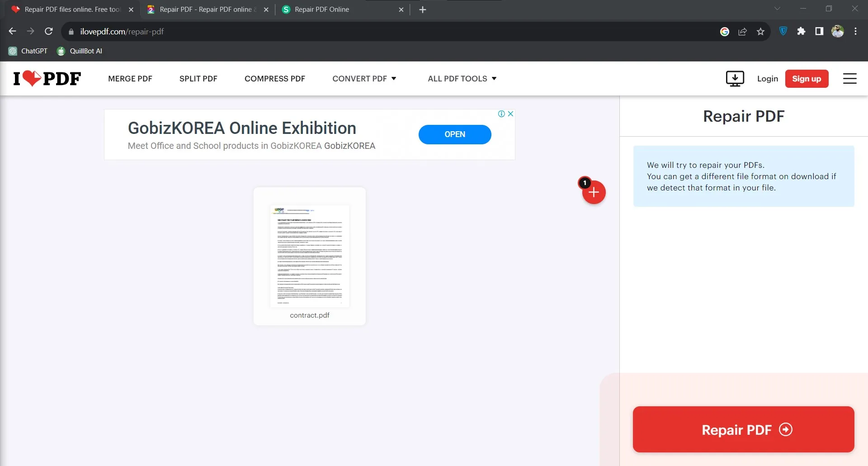
Task: Switch to 'Repair PDF - Repair PDF online' tab
Action: tap(208, 10)
